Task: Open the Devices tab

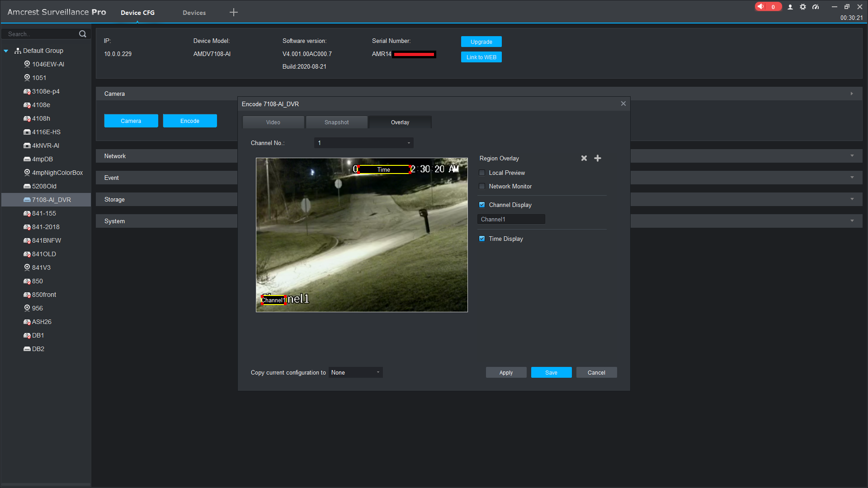Action: click(194, 13)
